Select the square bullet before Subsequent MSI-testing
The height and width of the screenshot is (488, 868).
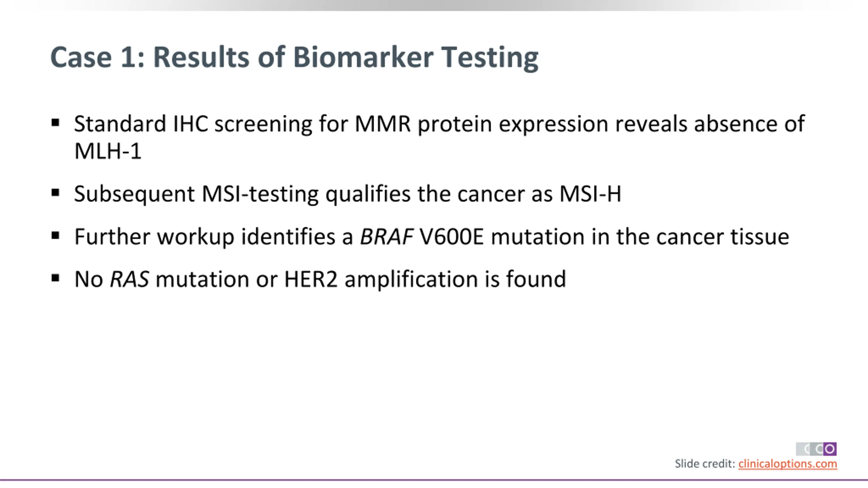[55, 193]
